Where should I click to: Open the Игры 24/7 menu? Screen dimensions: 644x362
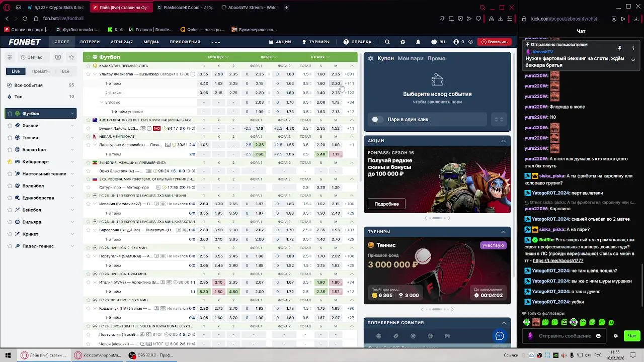pyautogui.click(x=122, y=42)
